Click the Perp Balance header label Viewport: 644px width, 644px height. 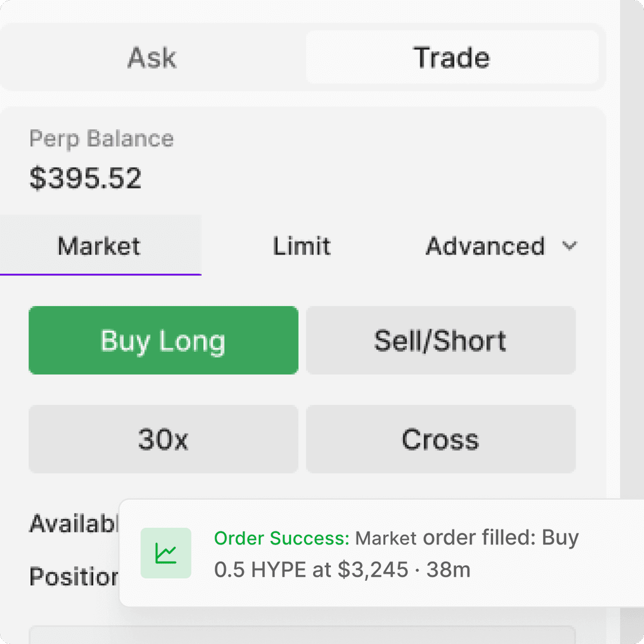click(x=101, y=138)
